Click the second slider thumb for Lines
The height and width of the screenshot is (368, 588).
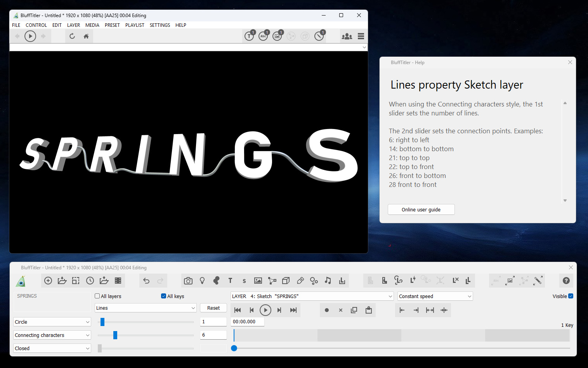tap(115, 335)
